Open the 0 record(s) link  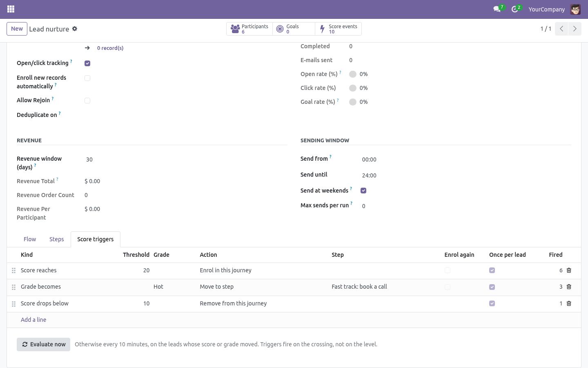(x=110, y=48)
